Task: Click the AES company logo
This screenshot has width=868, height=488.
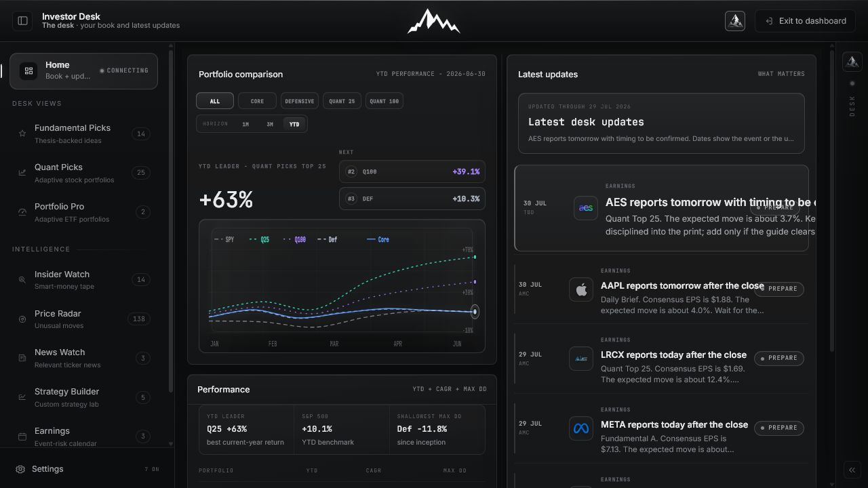Action: point(586,208)
